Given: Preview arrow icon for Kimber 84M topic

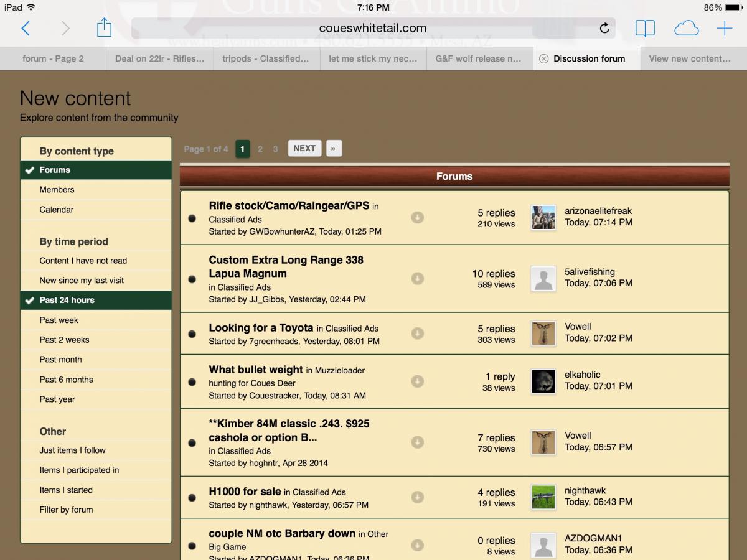Looking at the screenshot, I should (418, 442).
